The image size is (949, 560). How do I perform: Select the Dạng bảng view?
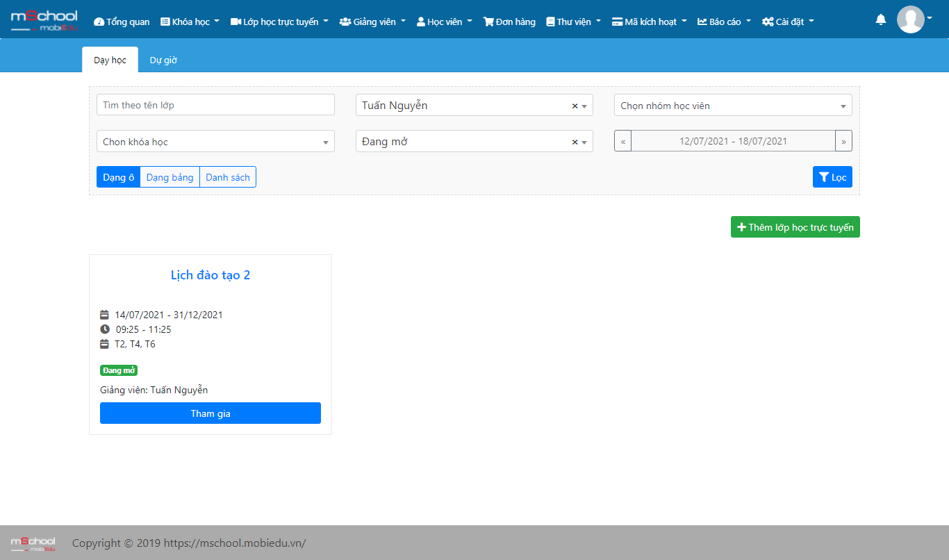pyautogui.click(x=170, y=177)
